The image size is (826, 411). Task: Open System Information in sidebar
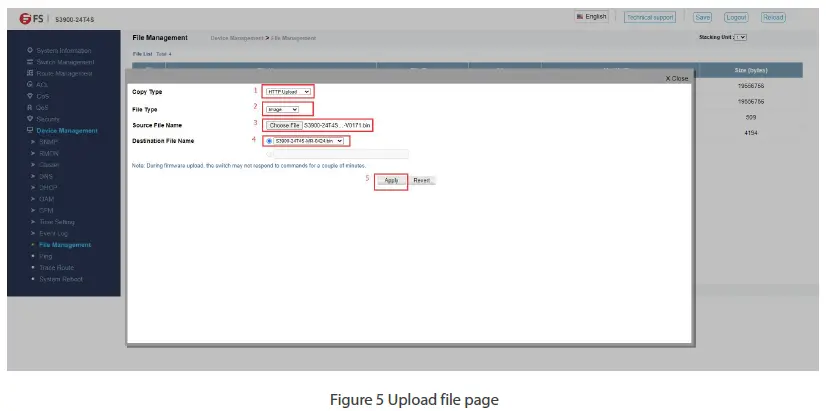click(64, 51)
